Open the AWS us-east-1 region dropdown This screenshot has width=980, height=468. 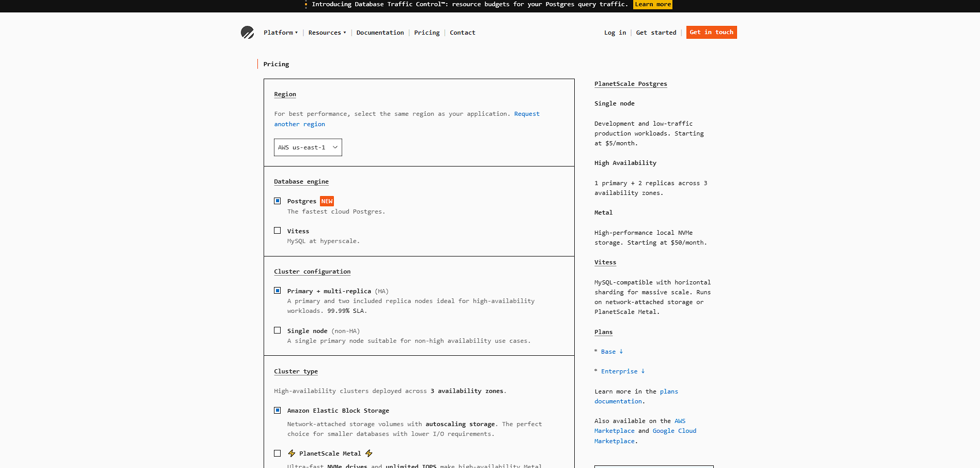[x=308, y=147]
